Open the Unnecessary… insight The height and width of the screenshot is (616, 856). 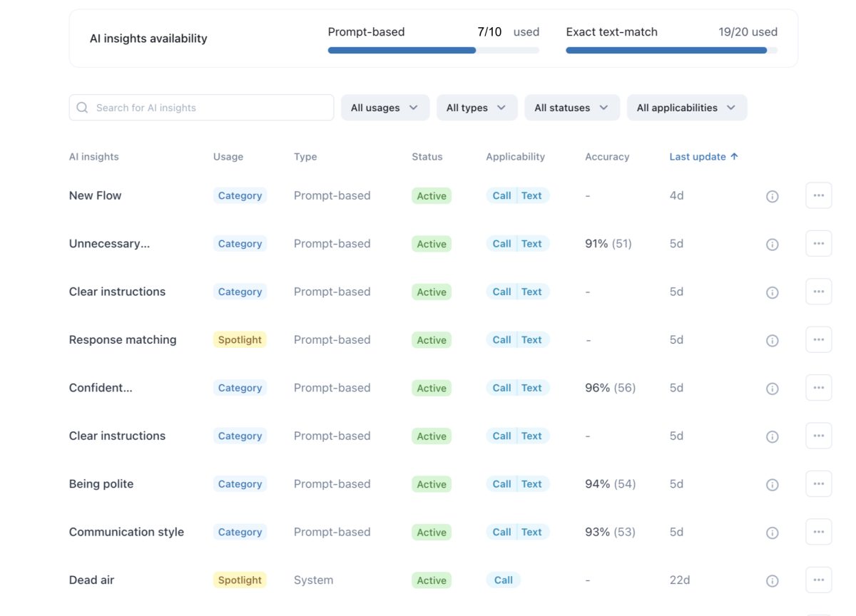(110, 244)
